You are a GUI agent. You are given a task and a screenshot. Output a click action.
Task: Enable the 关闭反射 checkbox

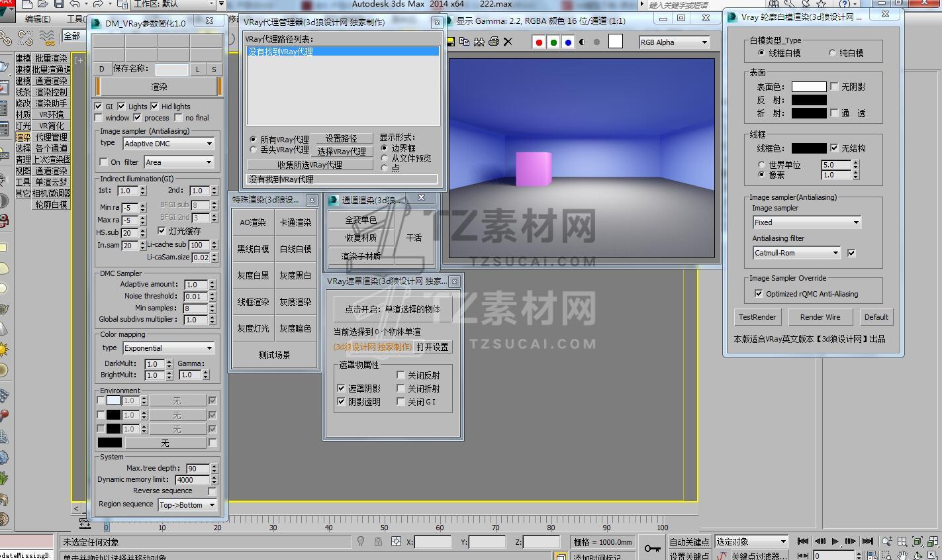pos(400,375)
